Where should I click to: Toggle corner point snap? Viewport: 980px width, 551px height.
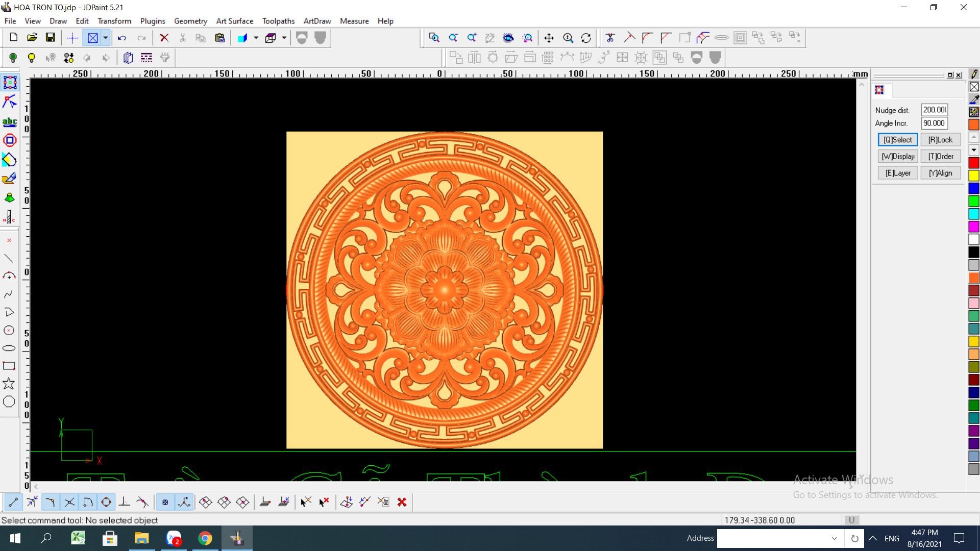pos(50,502)
